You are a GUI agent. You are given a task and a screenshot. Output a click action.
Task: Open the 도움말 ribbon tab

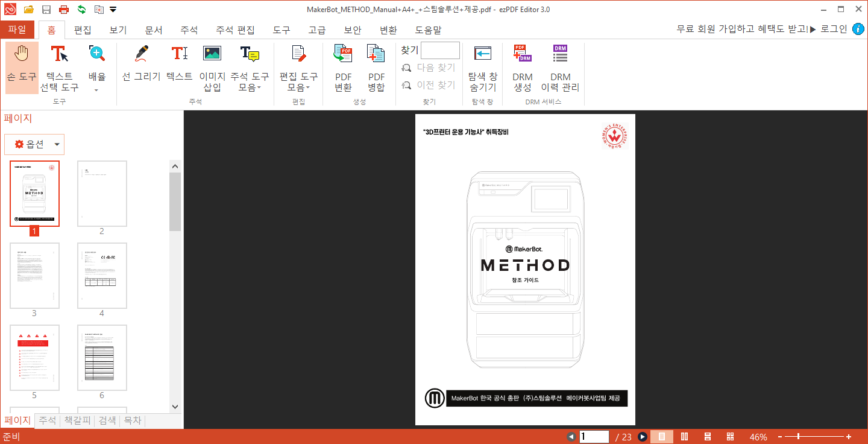[x=428, y=30]
